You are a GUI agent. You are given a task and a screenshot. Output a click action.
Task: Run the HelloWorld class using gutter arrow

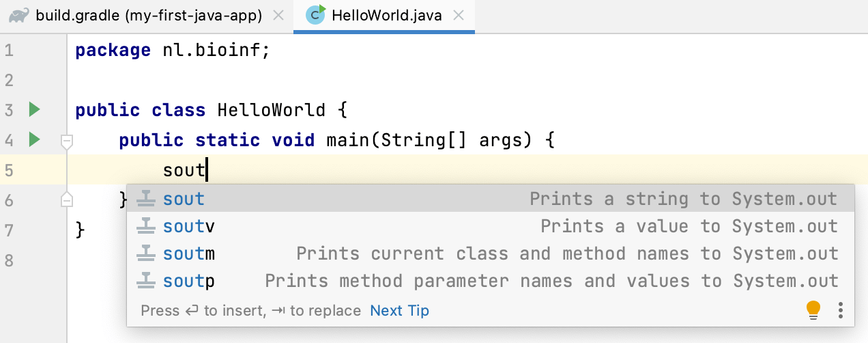pos(34,109)
